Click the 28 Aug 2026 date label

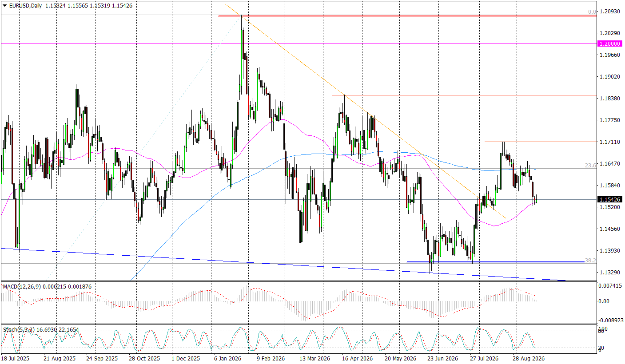point(529,358)
